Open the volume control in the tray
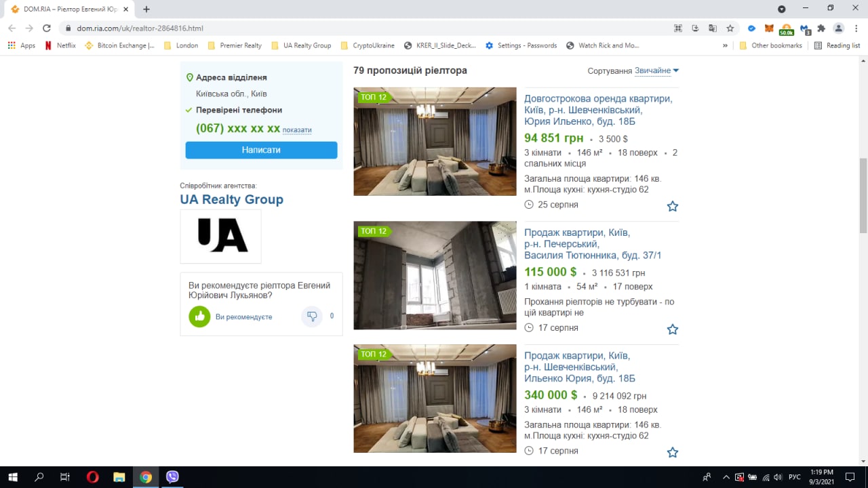Image resolution: width=868 pixels, height=488 pixels. (778, 477)
